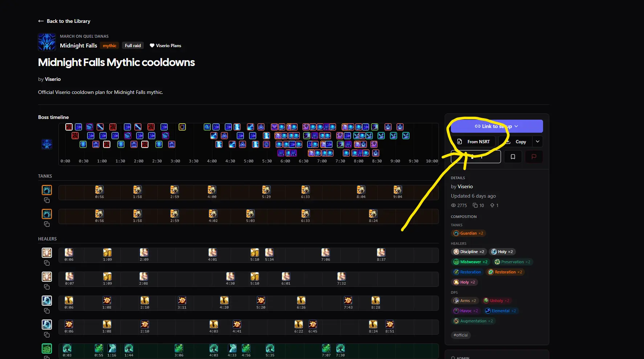Select the Mistweaver cooldown at 7:07
Image resolution: width=644 pixels, height=359 pixels.
[326, 348]
